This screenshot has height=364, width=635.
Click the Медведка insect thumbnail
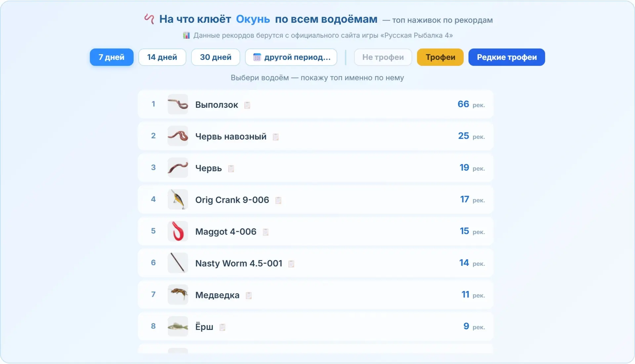click(x=178, y=295)
